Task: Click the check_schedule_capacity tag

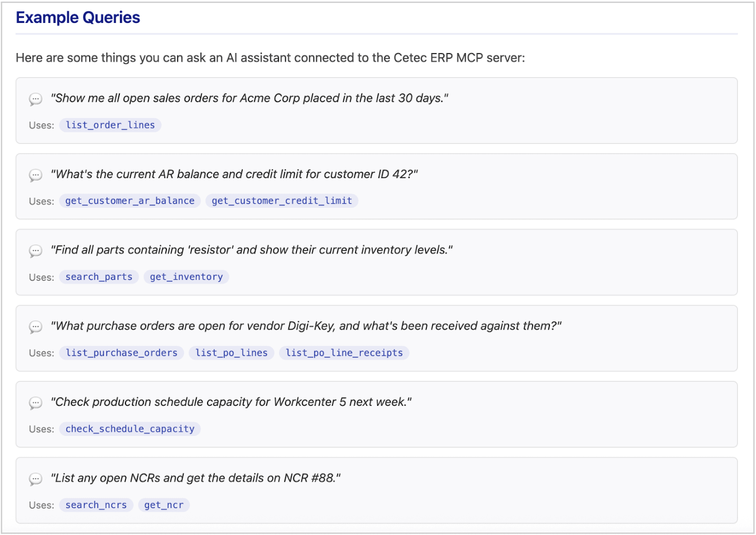Action: (x=130, y=429)
